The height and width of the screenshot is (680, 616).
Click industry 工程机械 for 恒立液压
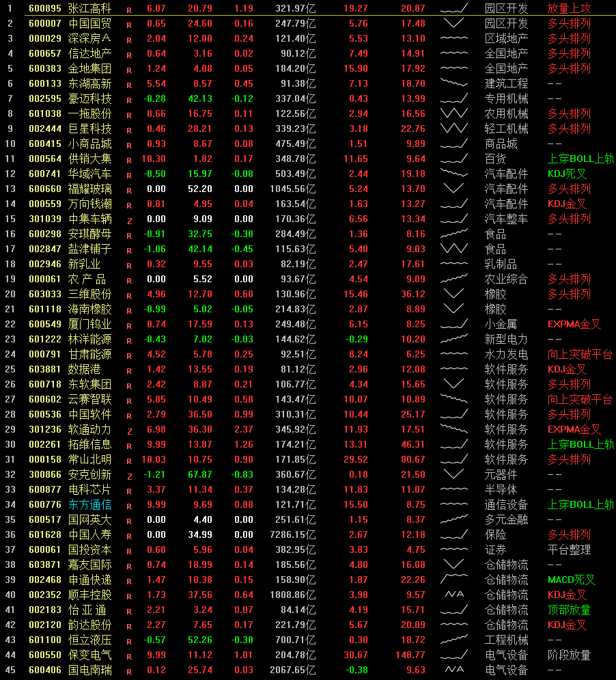click(506, 640)
